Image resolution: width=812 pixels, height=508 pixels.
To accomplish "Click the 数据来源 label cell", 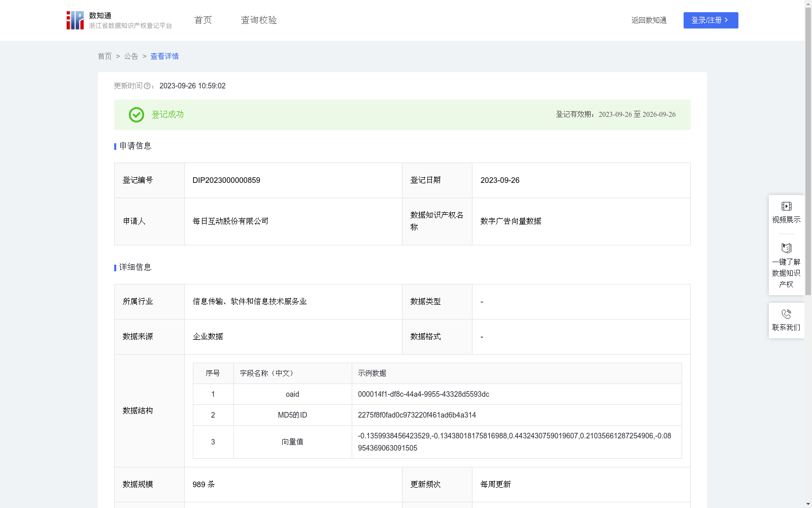I will (149, 337).
